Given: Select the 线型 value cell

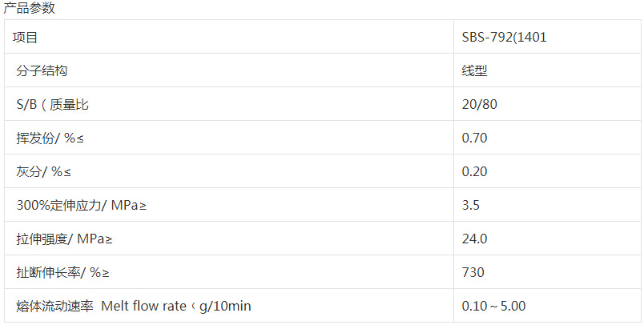Looking at the screenshot, I should [475, 70].
